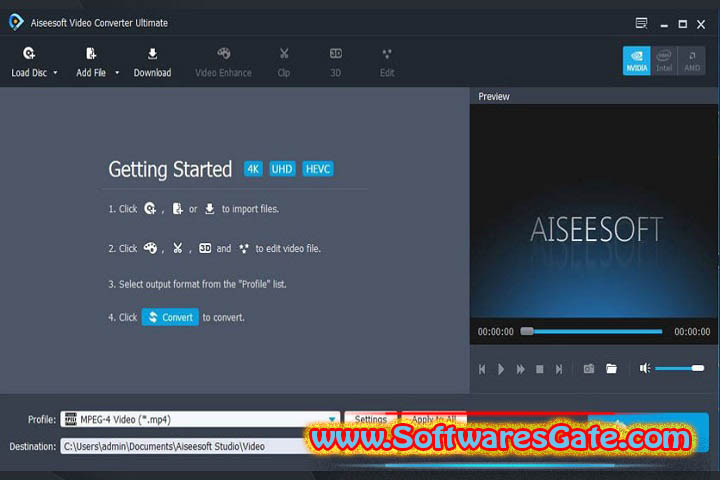Screen dimensions: 720x480
Task: Open the snapshot folder
Action: coord(611,368)
